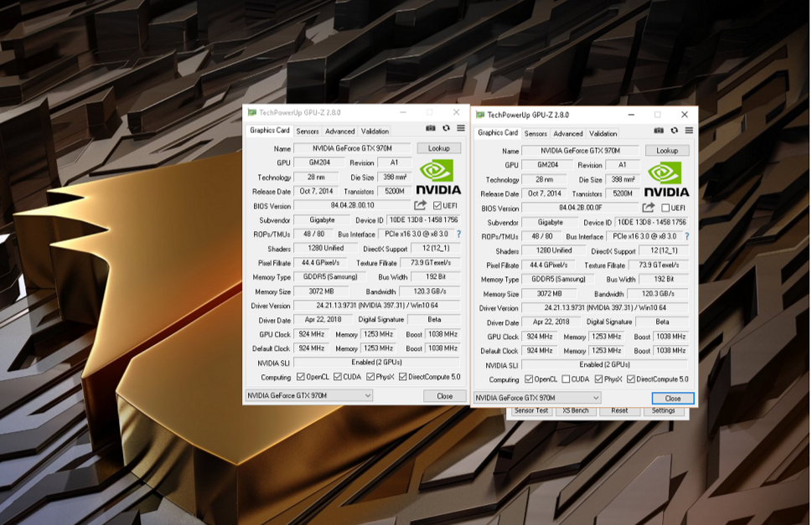Screen dimensions: 812x525
Task: Switch to Validation tab in left window
Action: pyautogui.click(x=375, y=131)
